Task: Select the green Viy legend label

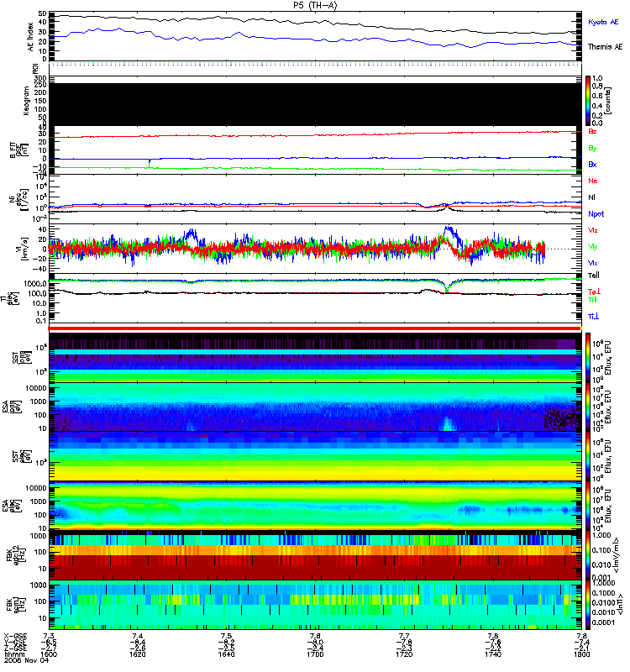Action: coord(592,247)
